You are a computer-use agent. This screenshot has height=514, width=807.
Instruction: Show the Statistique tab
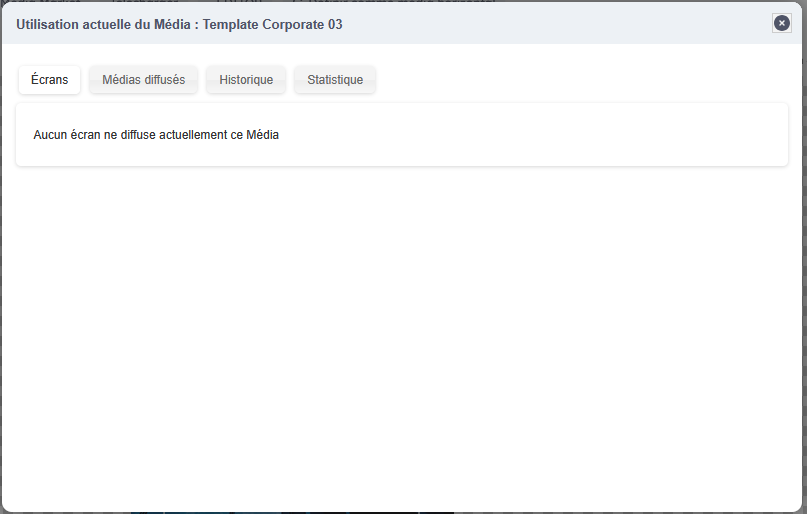click(x=335, y=80)
